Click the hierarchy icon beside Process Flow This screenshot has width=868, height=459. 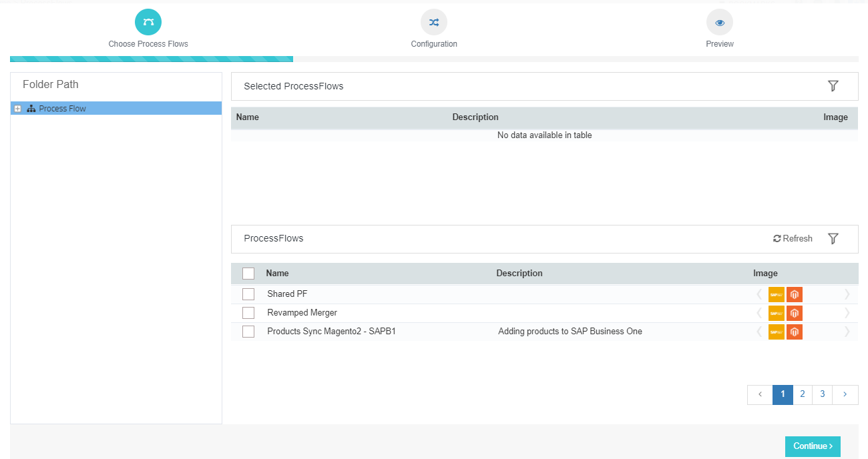point(31,107)
